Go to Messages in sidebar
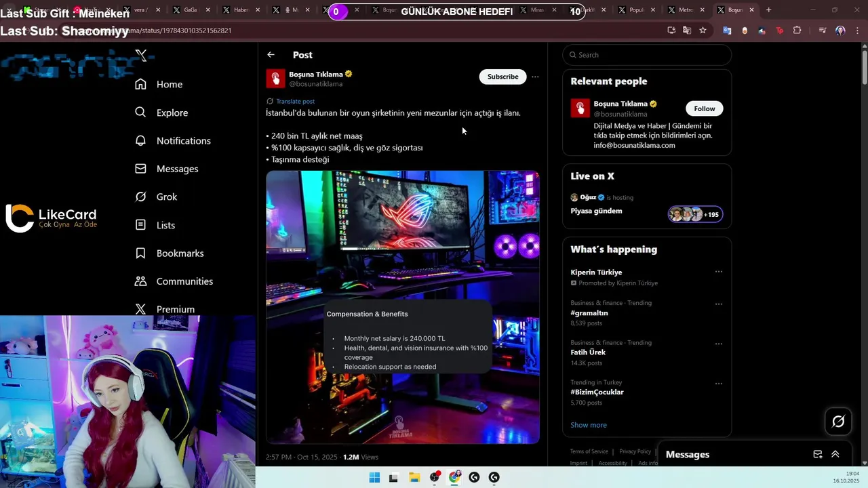Viewport: 868px width, 488px height. pyautogui.click(x=167, y=169)
